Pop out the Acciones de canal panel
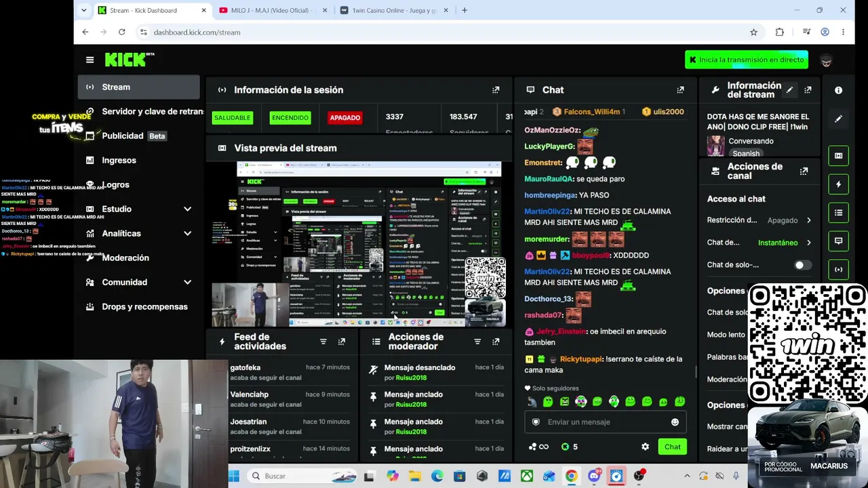This screenshot has height=488, width=868. pyautogui.click(x=804, y=171)
